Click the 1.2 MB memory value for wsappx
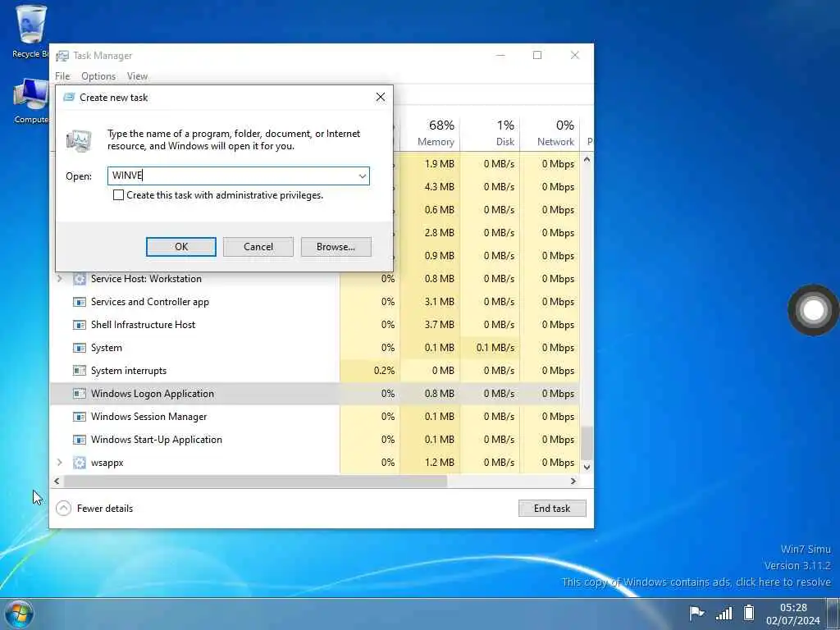 tap(440, 463)
